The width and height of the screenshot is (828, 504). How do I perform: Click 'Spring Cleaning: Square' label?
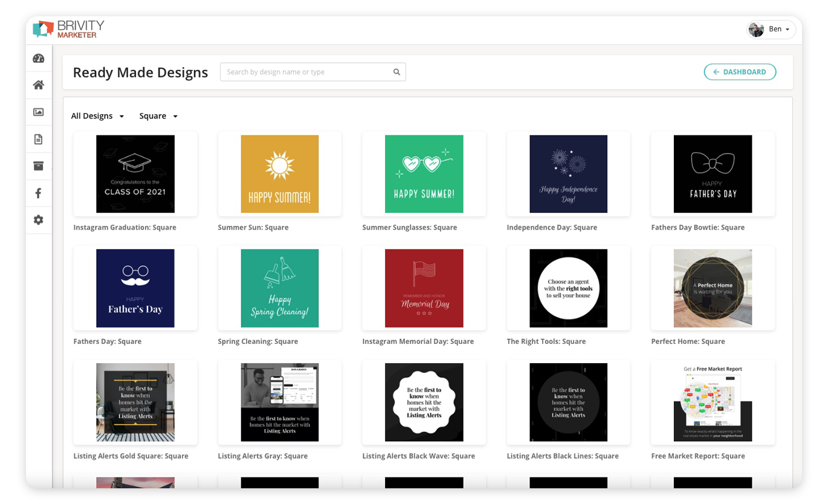pos(258,341)
